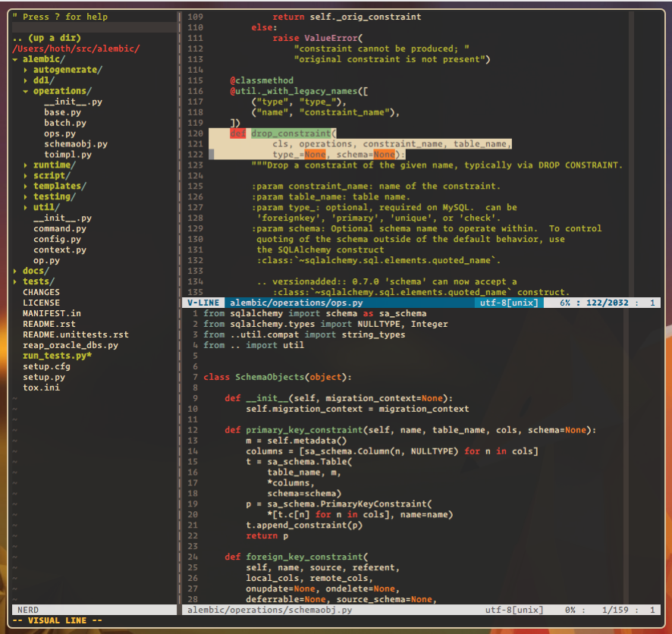Screen dimensions: 672x634
Task: Open command.py file
Action: click(x=60, y=229)
